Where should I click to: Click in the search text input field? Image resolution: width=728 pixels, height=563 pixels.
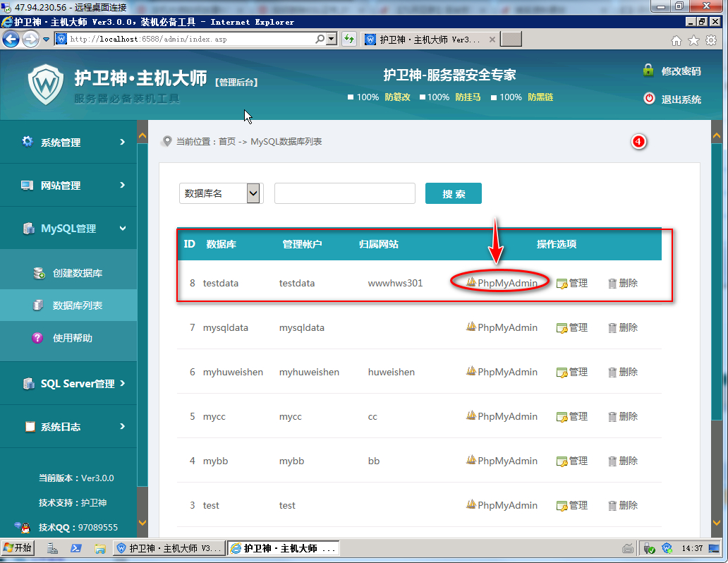point(344,193)
